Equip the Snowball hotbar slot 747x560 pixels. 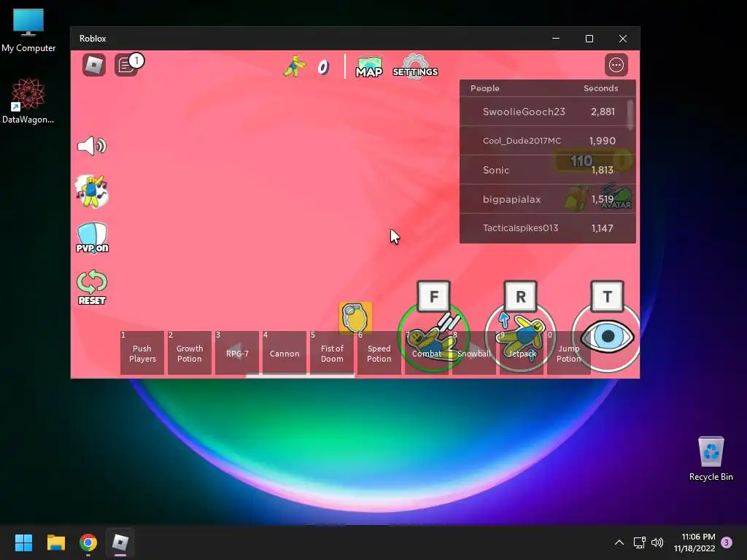[x=474, y=353]
